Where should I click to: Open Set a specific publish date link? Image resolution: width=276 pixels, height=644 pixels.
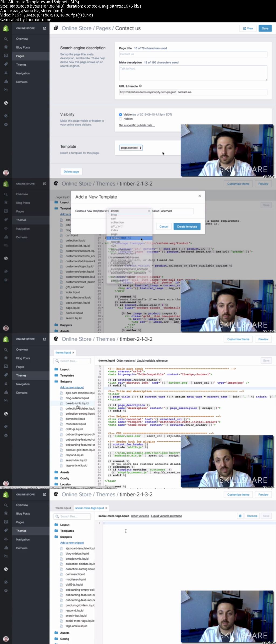(137, 125)
